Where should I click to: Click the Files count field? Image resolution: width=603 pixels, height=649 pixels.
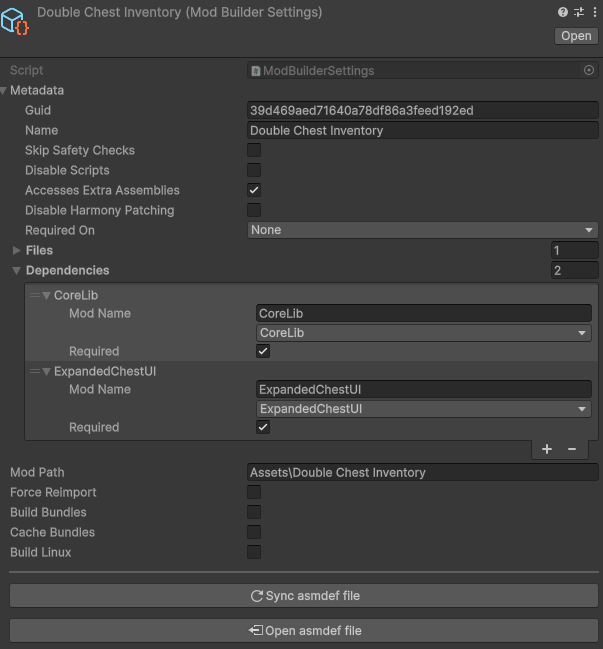[574, 250]
